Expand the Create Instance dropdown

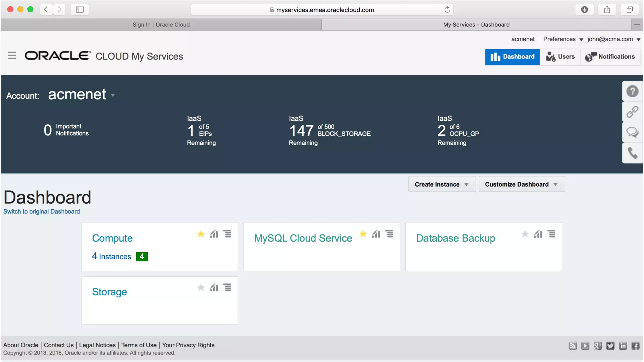tap(442, 184)
